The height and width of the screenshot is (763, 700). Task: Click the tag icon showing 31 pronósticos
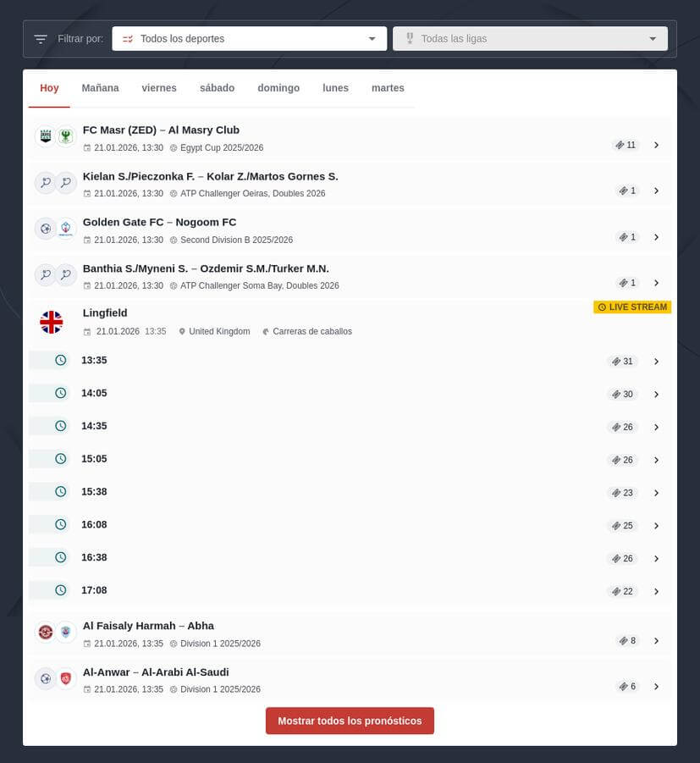click(x=616, y=361)
